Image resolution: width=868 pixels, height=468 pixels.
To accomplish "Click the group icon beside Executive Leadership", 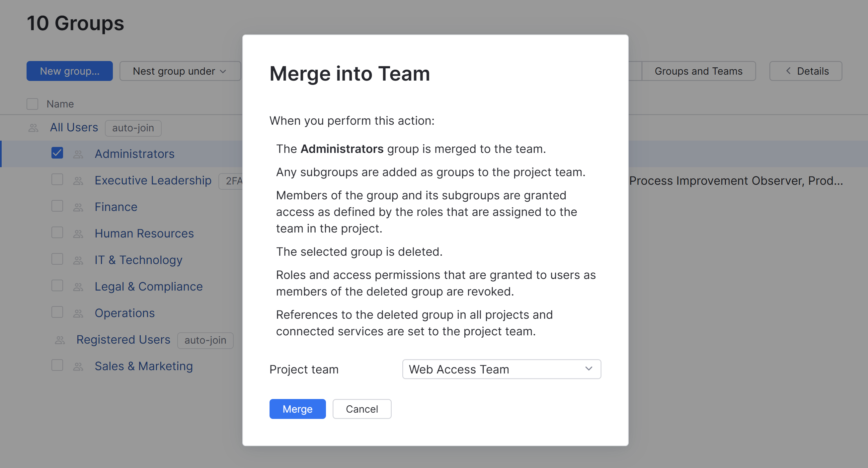I will [78, 181].
